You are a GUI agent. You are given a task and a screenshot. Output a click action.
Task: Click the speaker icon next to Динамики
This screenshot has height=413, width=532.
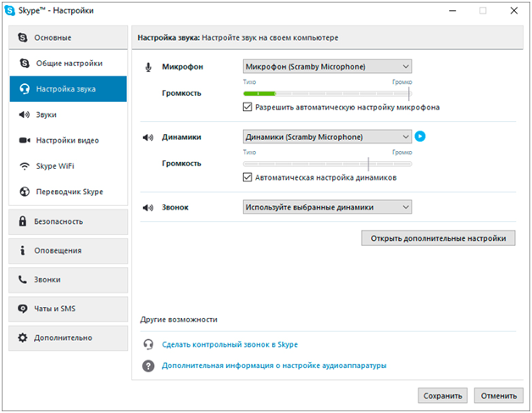(148, 137)
